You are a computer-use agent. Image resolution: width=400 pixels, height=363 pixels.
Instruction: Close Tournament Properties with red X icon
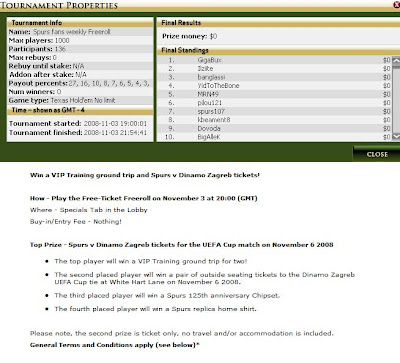(x=397, y=5)
